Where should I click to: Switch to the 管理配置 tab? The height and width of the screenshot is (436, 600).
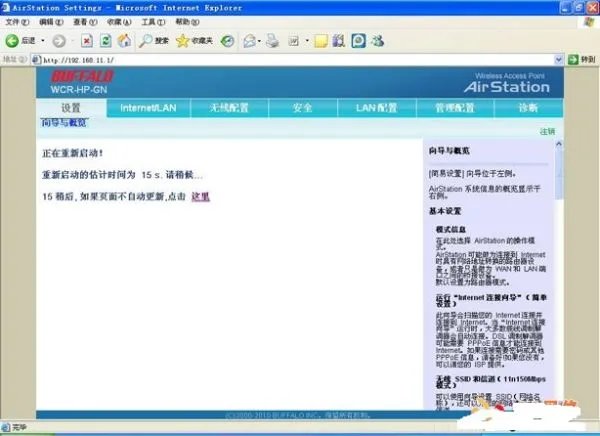[455, 108]
